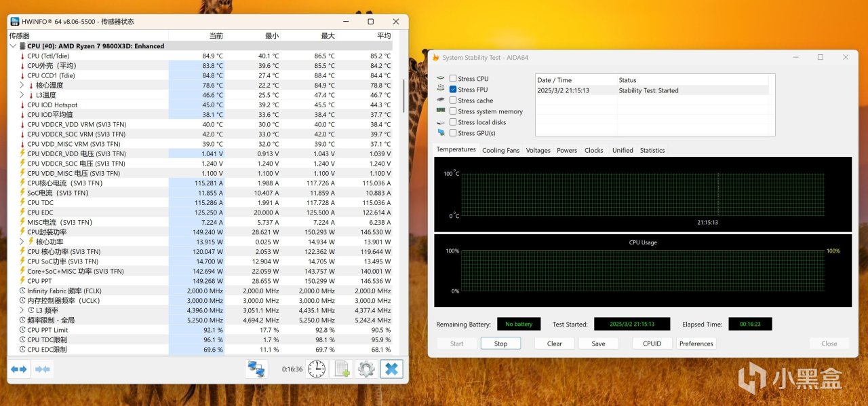Select the 频率限制 - 全局 row
Screen dimensions: 868x406
pyautogui.click(x=201, y=320)
